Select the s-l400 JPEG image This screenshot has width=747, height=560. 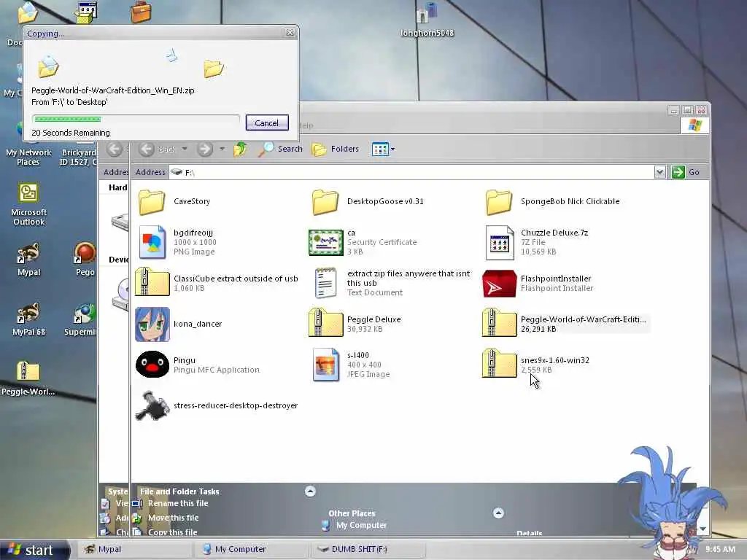tap(351, 365)
